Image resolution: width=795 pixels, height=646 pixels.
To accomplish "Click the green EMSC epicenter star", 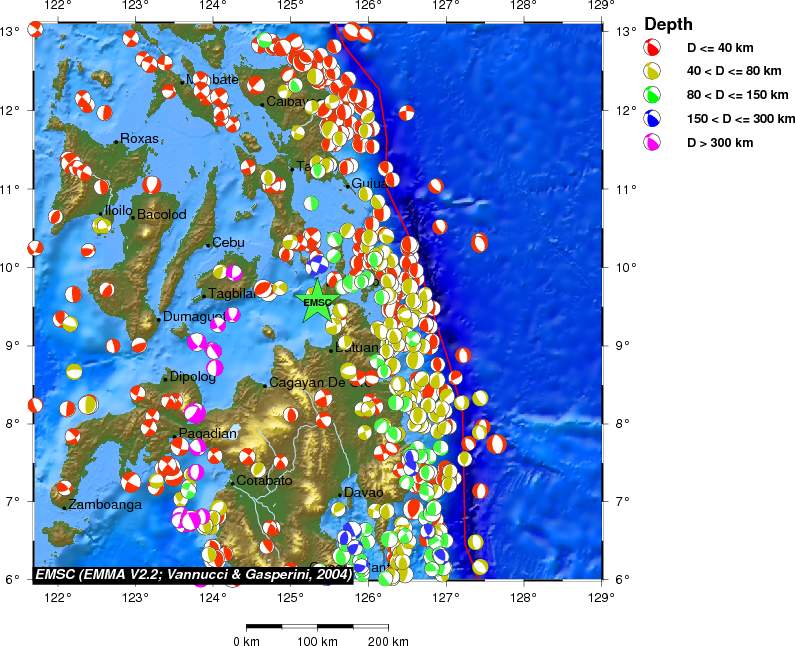I will click(317, 303).
